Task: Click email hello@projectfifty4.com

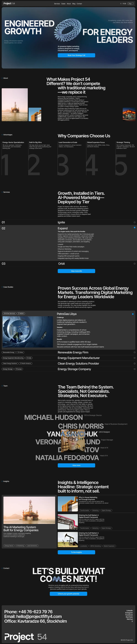Action: point(39,616)
